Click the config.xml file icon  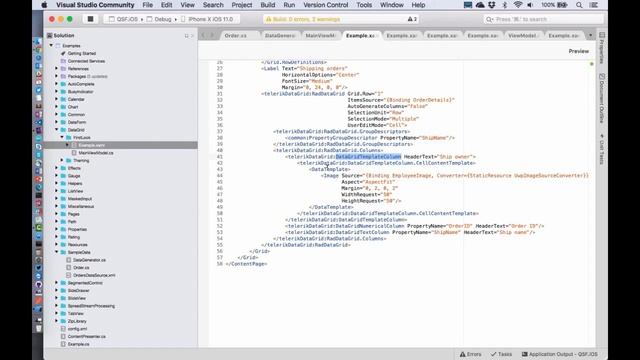click(63, 329)
